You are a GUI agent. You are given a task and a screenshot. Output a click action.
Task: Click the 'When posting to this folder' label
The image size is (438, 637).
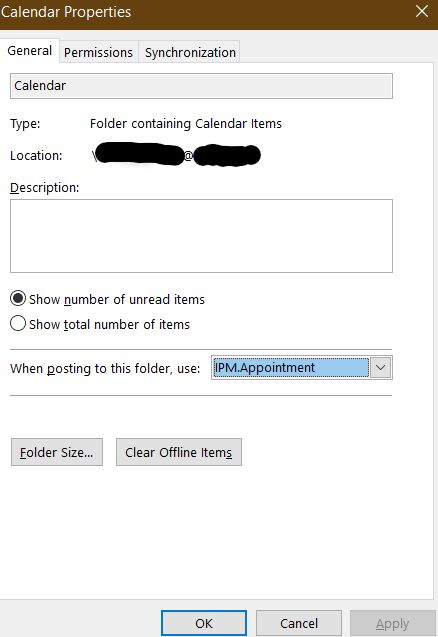pyautogui.click(x=105, y=368)
